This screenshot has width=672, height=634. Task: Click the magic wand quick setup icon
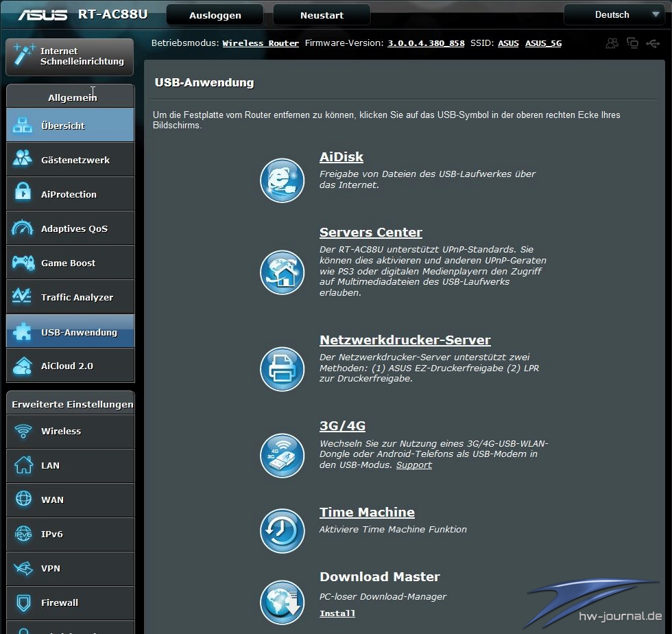click(x=23, y=54)
